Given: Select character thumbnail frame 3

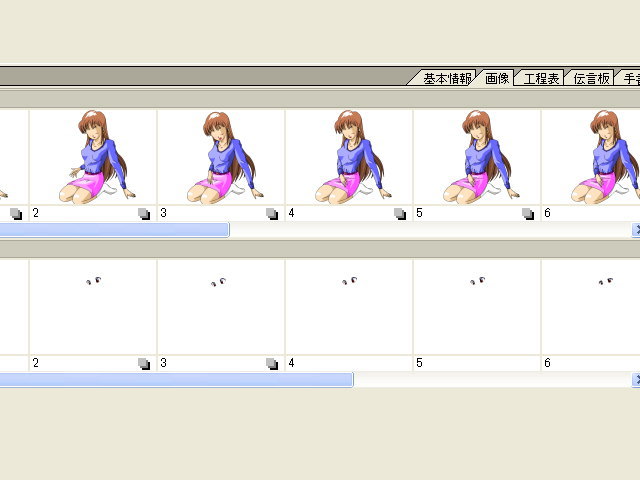Looking at the screenshot, I should 221,157.
